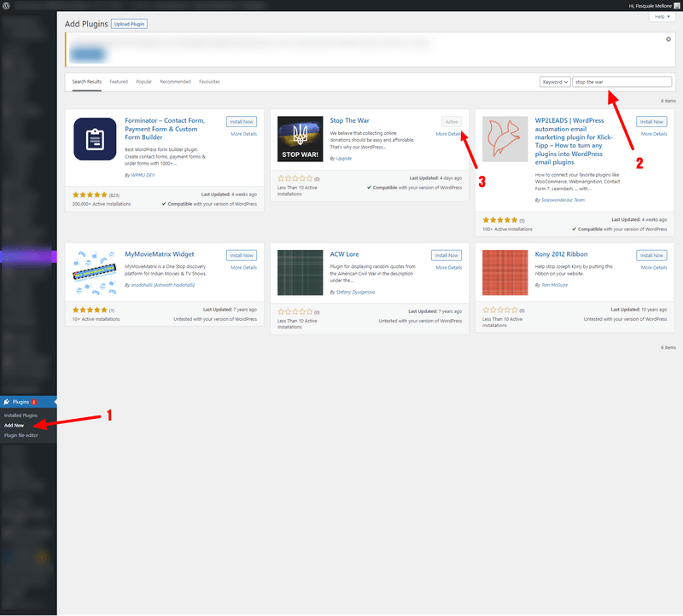The height and width of the screenshot is (616, 683).
Task: Open More Details for ACW Lore
Action: coord(449,268)
